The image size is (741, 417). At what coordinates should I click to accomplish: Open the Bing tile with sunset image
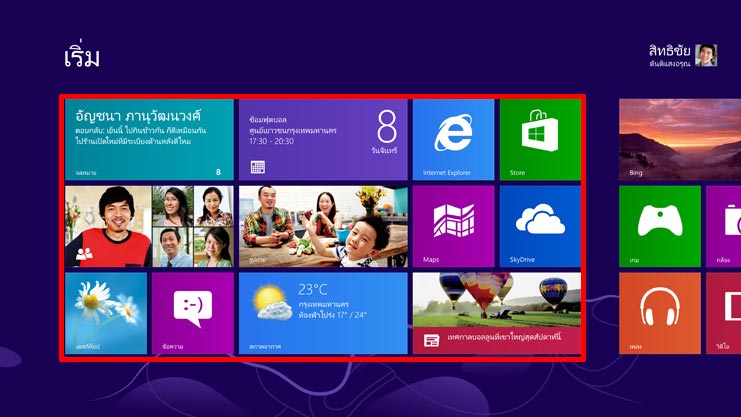679,139
